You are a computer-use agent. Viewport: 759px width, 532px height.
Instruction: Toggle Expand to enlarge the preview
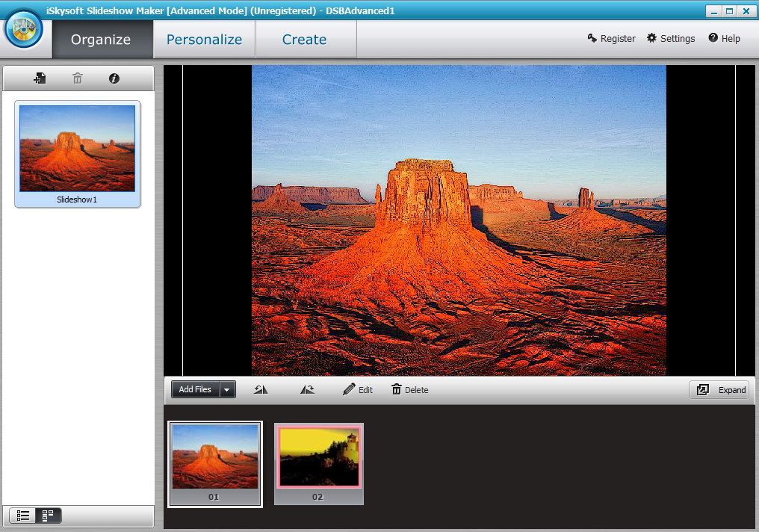click(x=719, y=389)
